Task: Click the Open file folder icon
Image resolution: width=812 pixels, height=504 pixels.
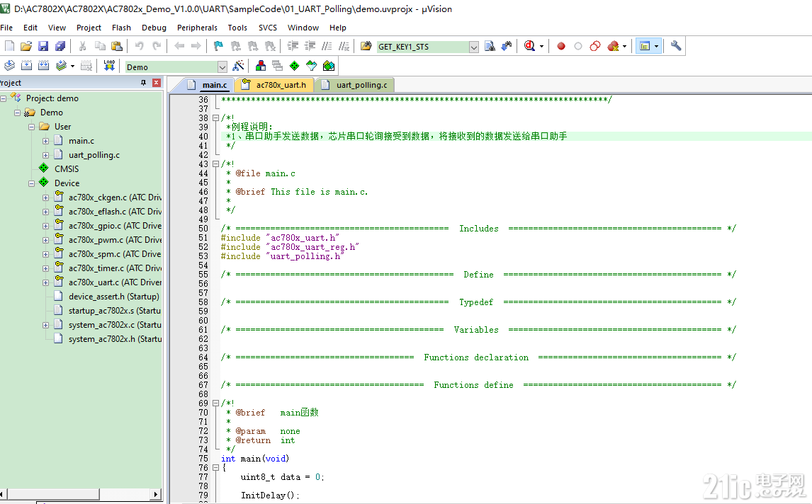Action: click(x=26, y=46)
